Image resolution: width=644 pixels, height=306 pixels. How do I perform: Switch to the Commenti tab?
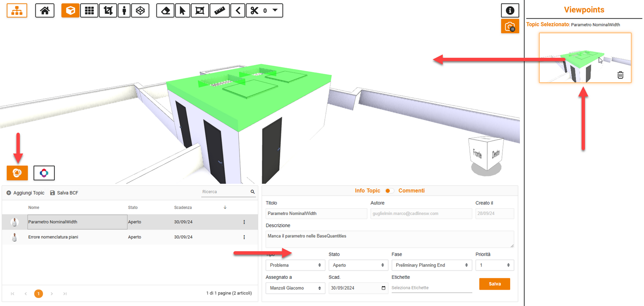click(x=411, y=191)
